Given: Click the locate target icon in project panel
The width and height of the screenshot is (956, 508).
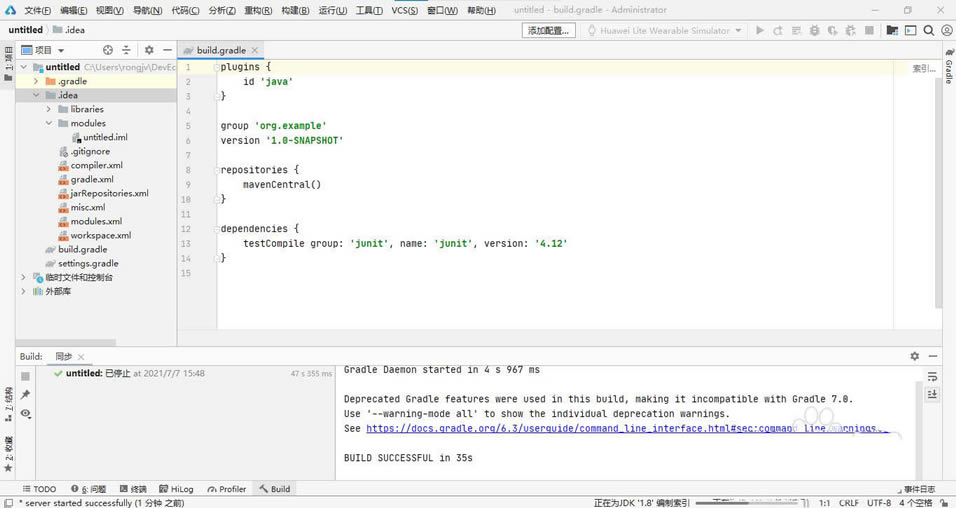Looking at the screenshot, I should [108, 50].
